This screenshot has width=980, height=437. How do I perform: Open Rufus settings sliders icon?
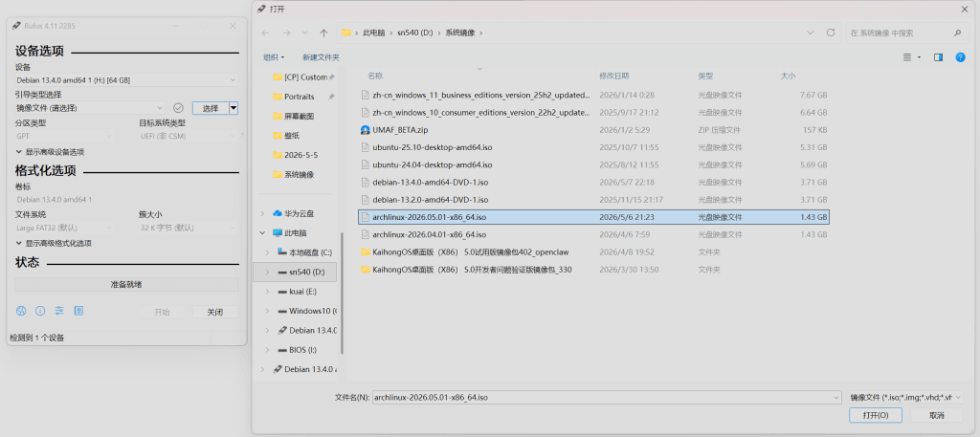(x=59, y=311)
